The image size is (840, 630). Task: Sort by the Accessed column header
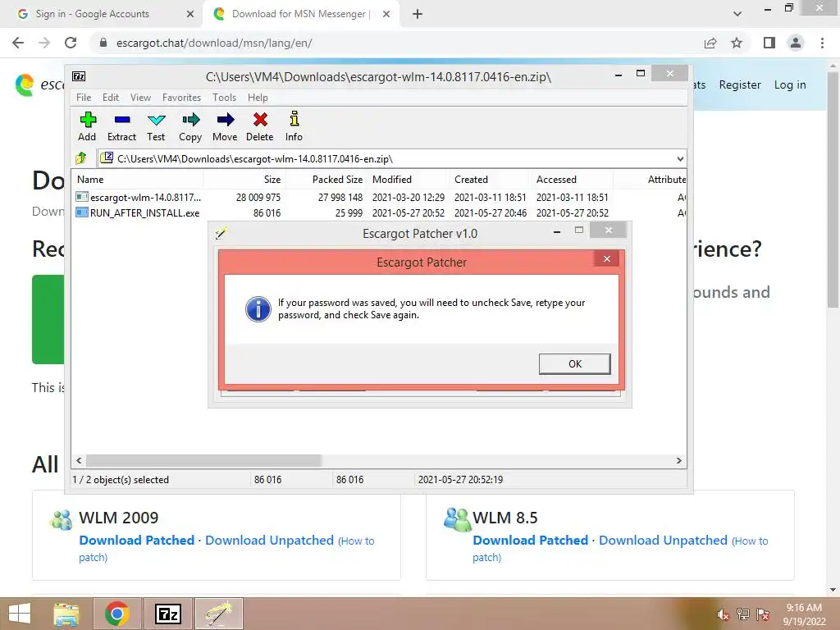(x=572, y=180)
